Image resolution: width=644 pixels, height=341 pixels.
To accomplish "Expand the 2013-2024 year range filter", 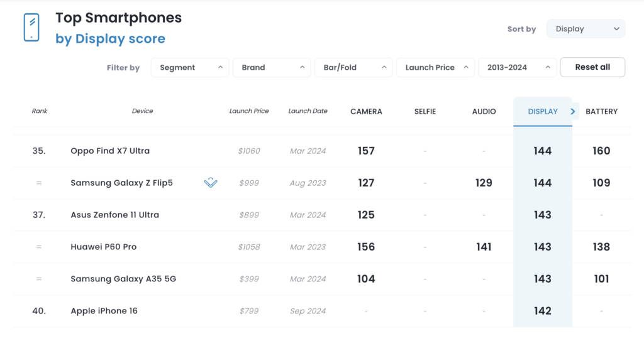I will click(x=517, y=68).
